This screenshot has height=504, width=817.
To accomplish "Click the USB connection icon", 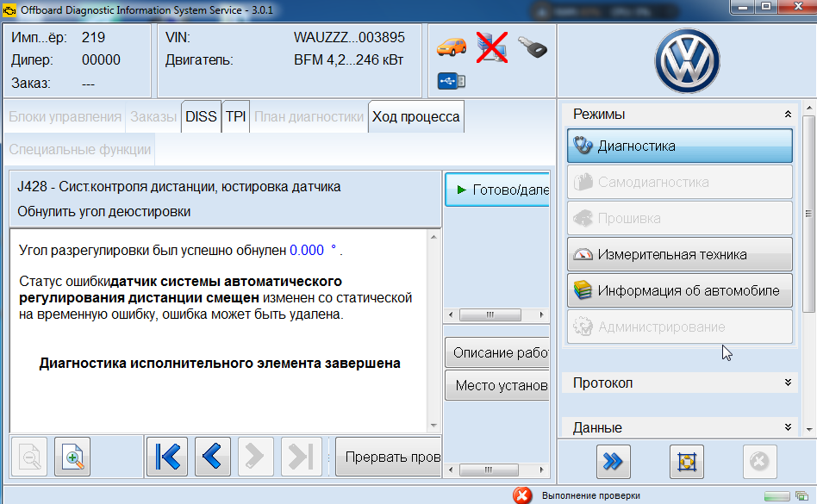I will pos(452,81).
